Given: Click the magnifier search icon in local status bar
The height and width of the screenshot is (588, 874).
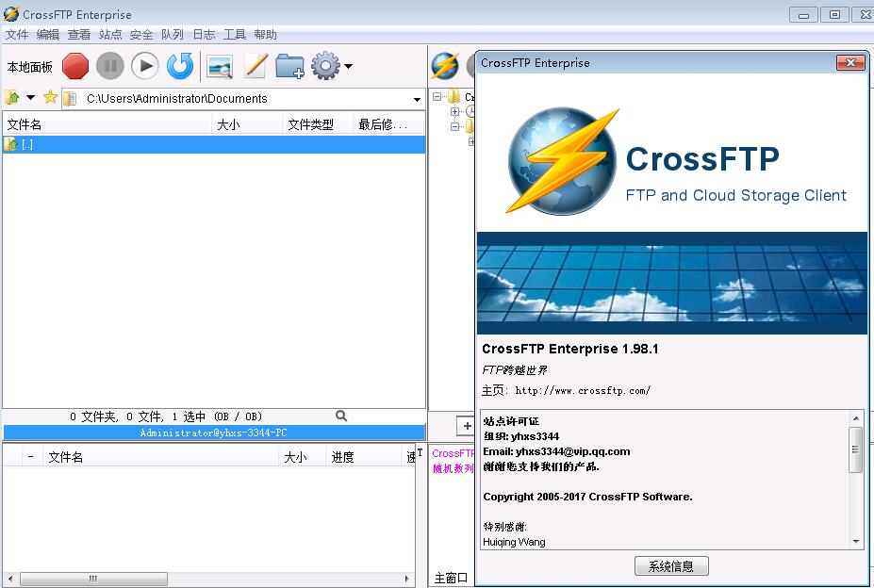Looking at the screenshot, I should [341, 416].
